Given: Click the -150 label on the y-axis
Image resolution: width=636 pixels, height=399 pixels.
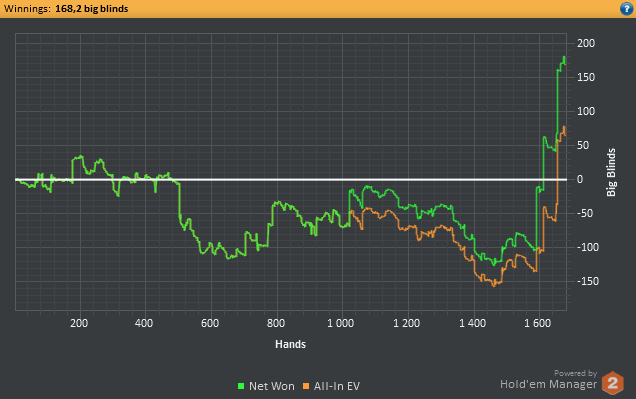Looking at the screenshot, I should pos(588,281).
